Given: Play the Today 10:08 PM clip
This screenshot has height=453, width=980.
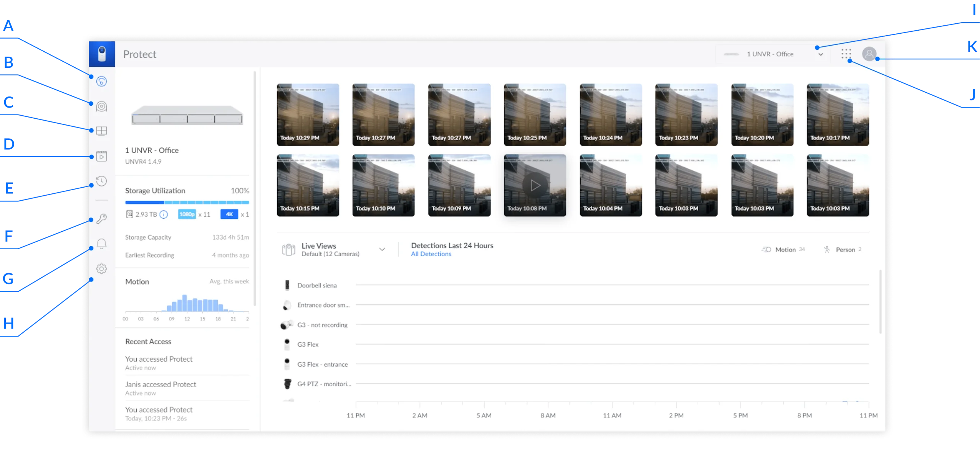Looking at the screenshot, I should (x=535, y=185).
